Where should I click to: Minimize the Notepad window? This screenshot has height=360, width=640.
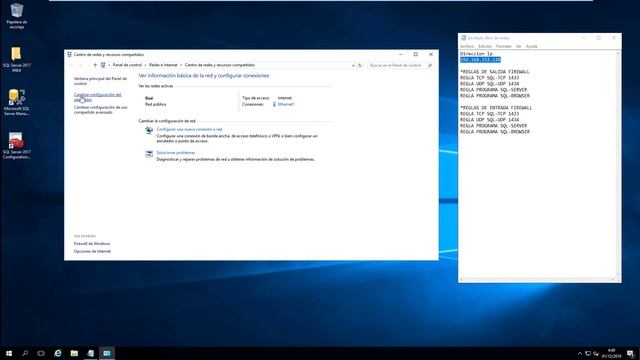(x=584, y=38)
